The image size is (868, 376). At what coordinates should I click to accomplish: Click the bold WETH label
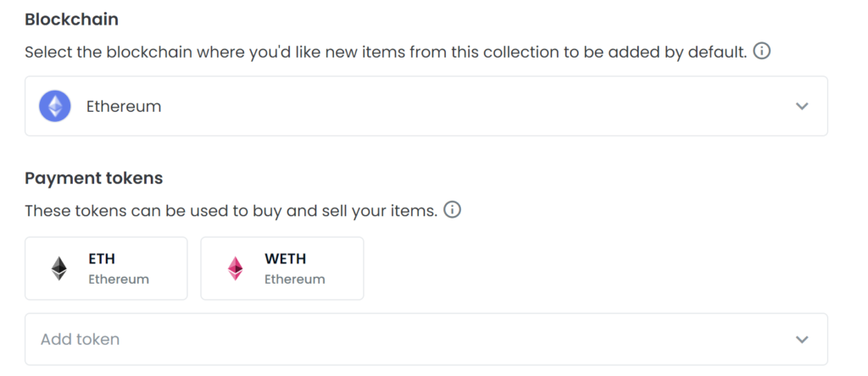286,258
